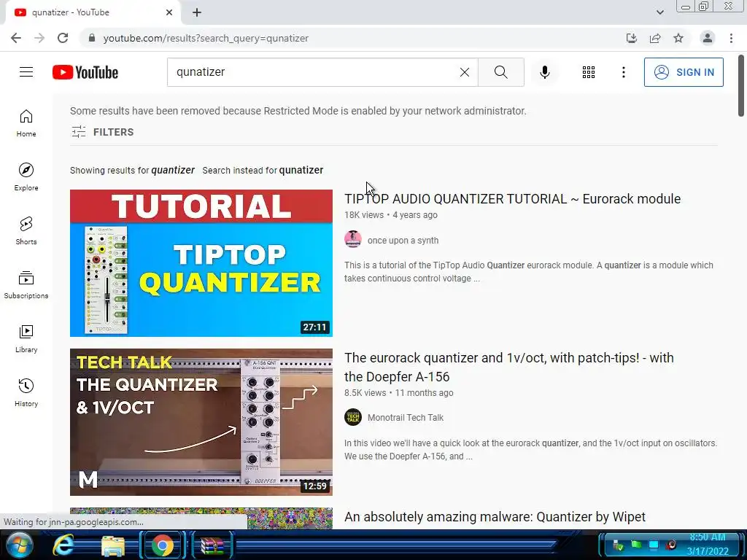Viewport: 747px width, 560px height.
Task: Open the YouTube apps grid
Action: (x=589, y=72)
